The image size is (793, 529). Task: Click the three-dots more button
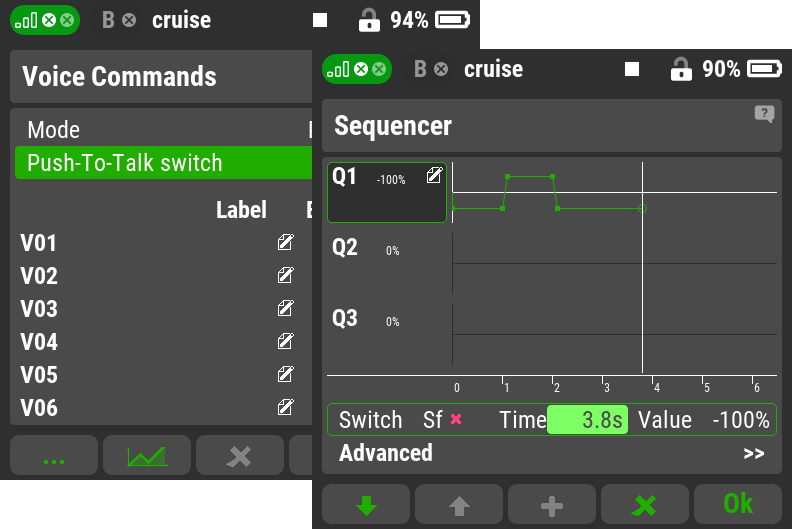pos(54,457)
